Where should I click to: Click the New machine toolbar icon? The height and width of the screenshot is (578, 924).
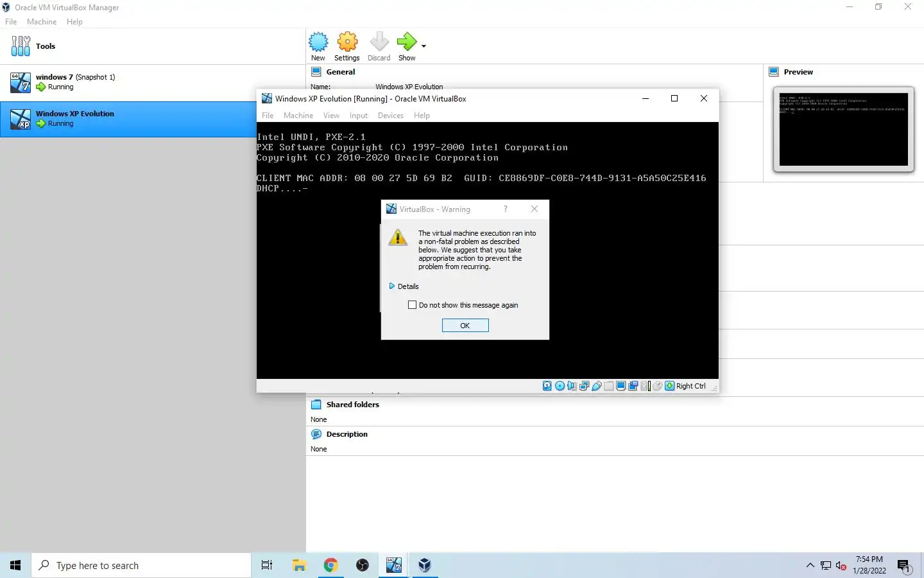pyautogui.click(x=318, y=42)
